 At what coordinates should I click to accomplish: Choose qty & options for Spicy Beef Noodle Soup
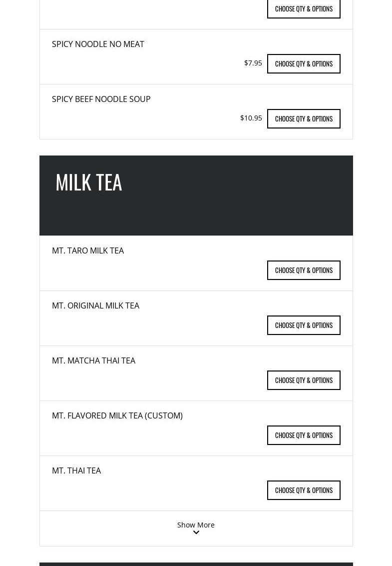click(304, 119)
